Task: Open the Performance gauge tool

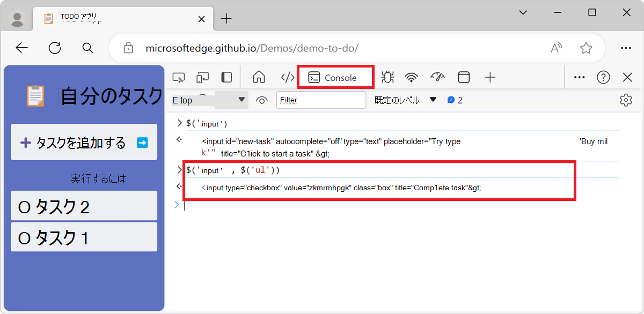Action: click(437, 77)
